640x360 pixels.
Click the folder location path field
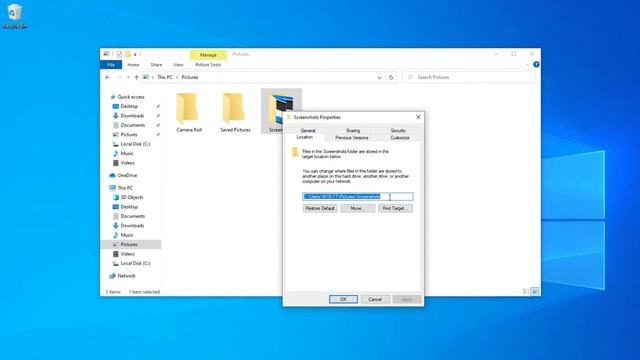(x=358, y=196)
